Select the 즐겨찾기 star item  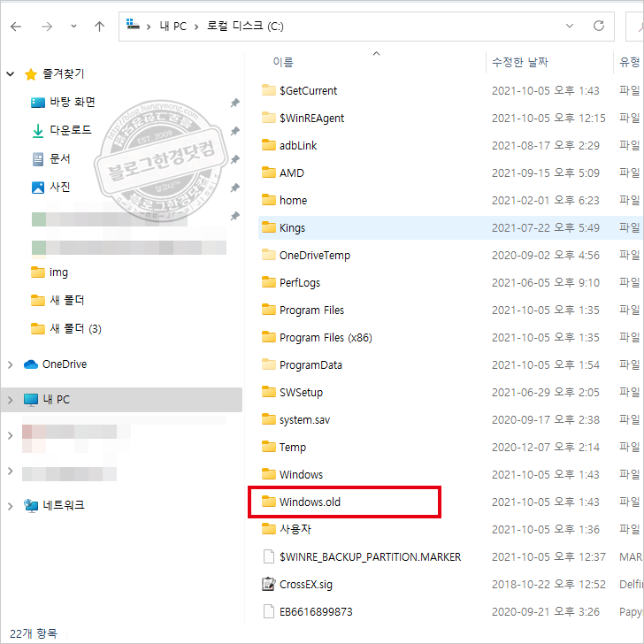point(54,74)
